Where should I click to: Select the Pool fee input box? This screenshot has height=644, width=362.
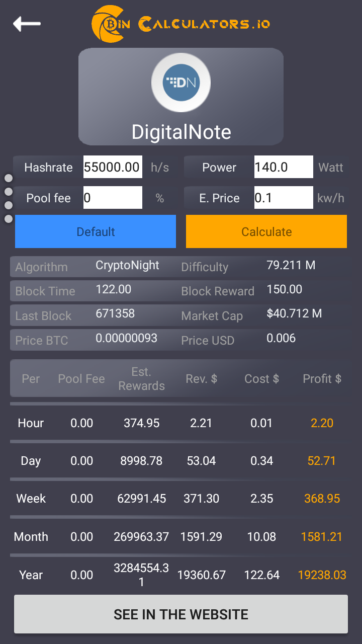click(x=112, y=198)
